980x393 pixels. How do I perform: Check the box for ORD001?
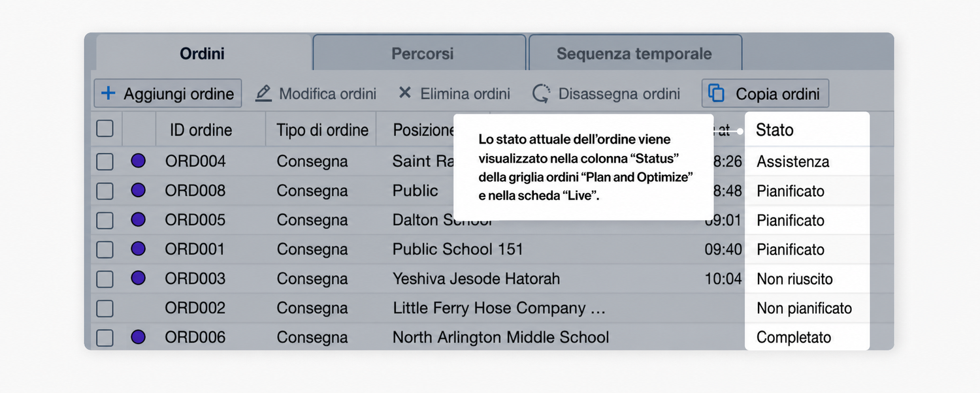(105, 249)
